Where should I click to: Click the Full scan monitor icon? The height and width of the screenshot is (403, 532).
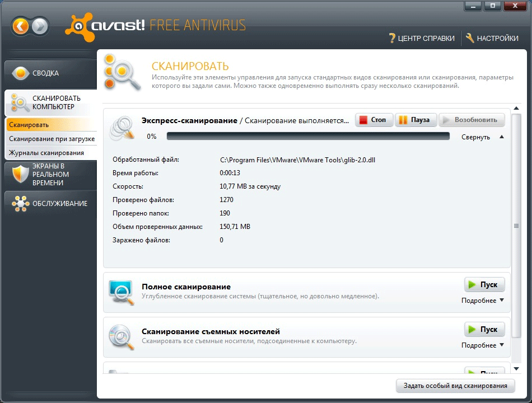tap(121, 291)
